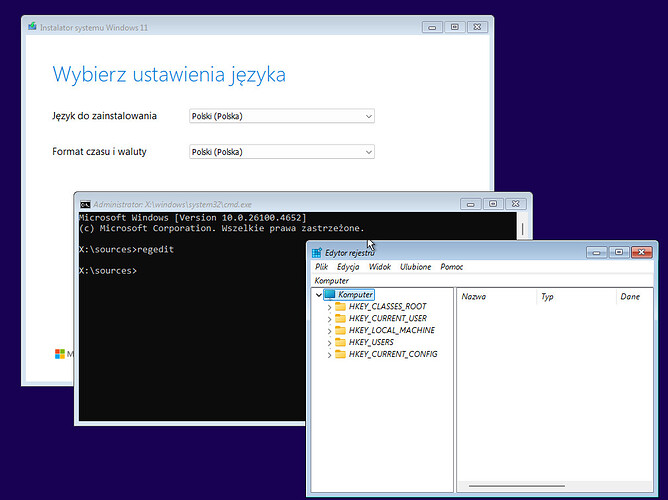Click the horizontal scrollbar in values pane
This screenshot has height=500, width=668.
pos(517,486)
